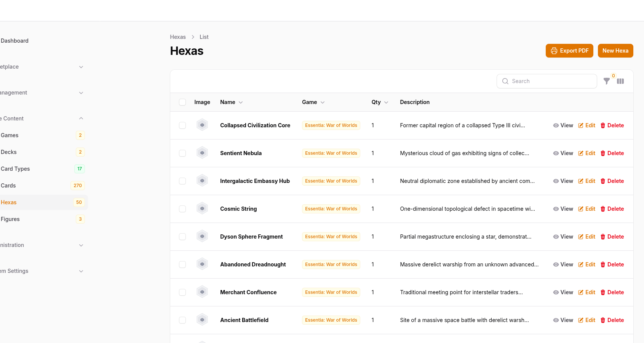
Task: Tick the select-all checkbox in table header
Action: [x=182, y=102]
